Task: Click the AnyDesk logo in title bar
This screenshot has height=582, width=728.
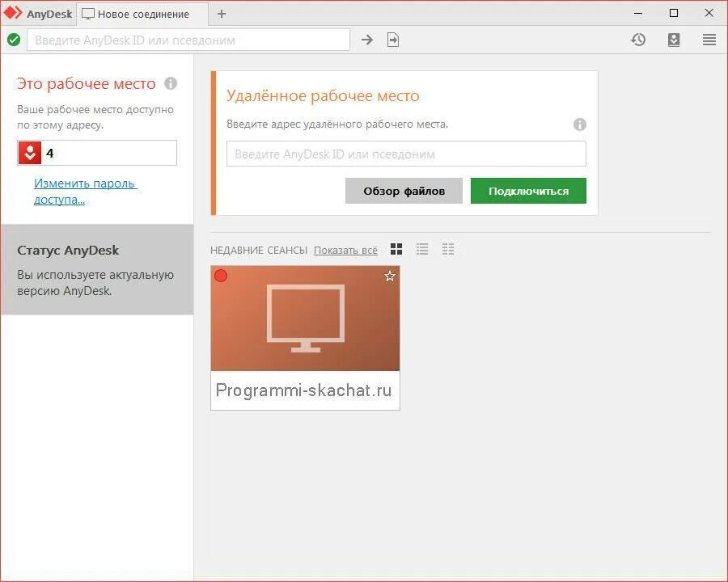Action: 12,13
